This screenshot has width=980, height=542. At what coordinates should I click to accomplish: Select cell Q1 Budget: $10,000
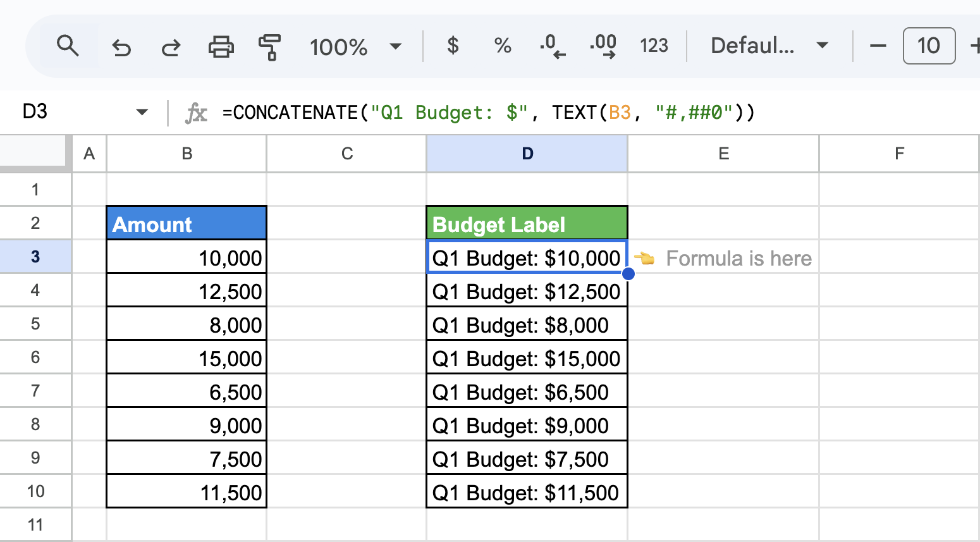(x=527, y=256)
